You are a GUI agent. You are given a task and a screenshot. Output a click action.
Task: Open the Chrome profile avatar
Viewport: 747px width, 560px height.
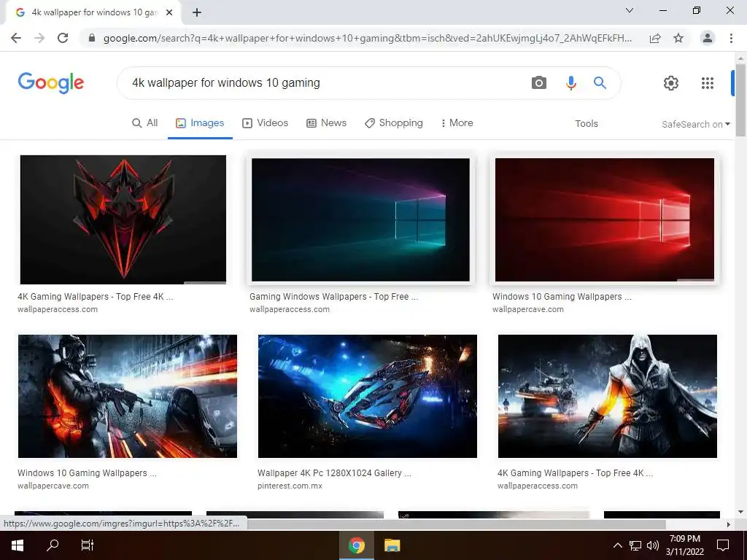click(708, 38)
